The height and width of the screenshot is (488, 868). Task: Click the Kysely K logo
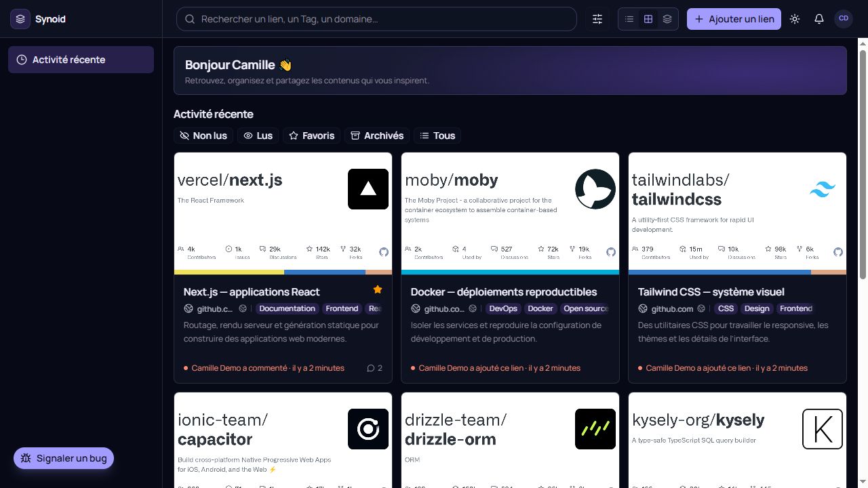tap(823, 429)
